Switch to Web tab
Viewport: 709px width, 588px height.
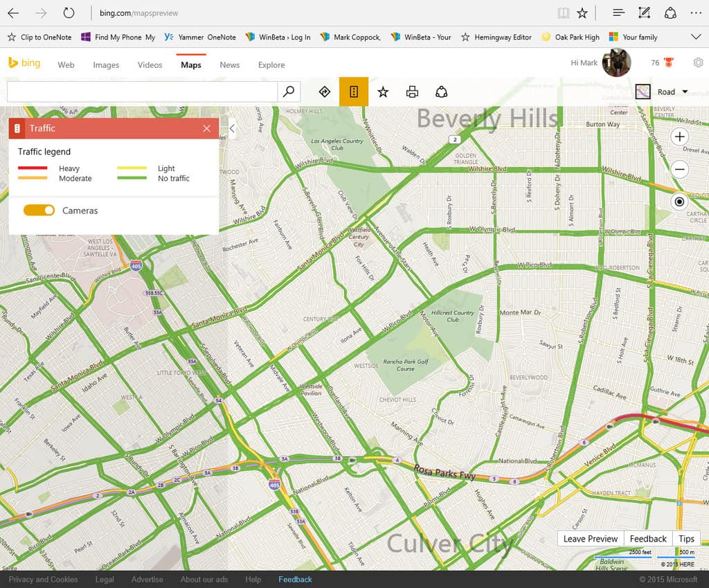coord(66,65)
